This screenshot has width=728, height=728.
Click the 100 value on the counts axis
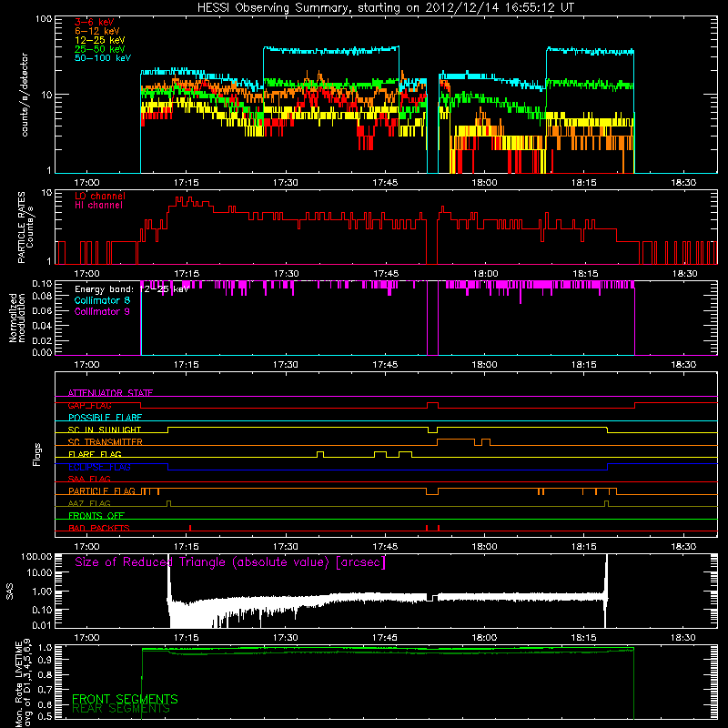point(43,19)
